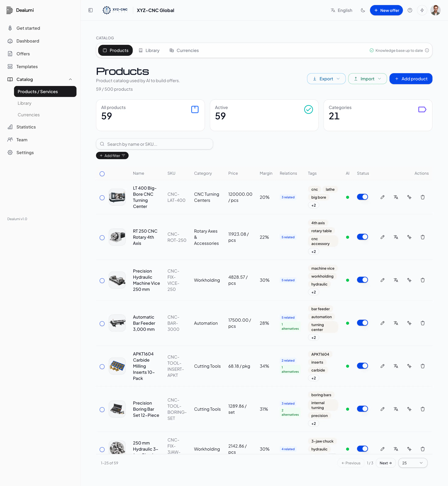Screen dimensions: 448x486
Task: Click the search by name or SKU field
Action: click(x=154, y=144)
